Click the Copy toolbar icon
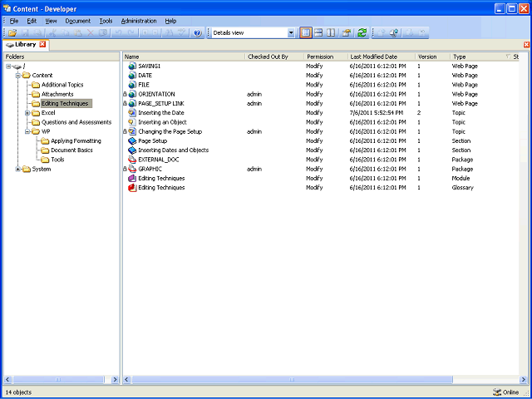The height and width of the screenshot is (399, 532). point(66,33)
